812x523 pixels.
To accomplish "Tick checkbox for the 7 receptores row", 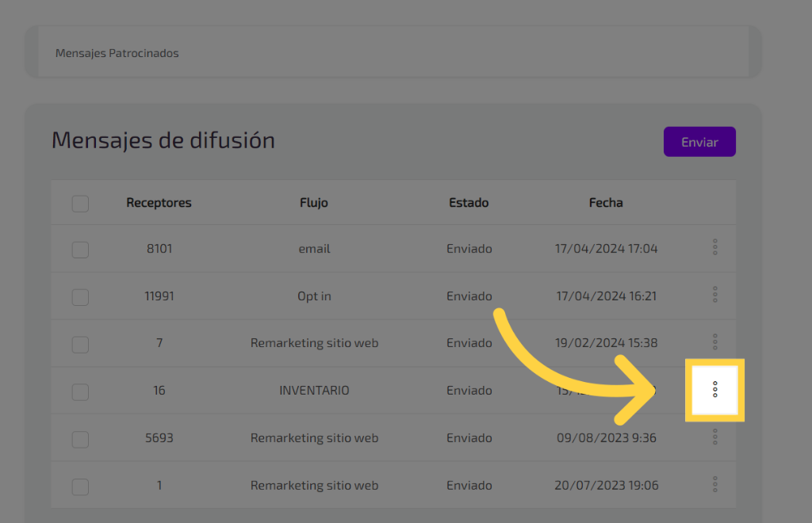I will [x=80, y=345].
